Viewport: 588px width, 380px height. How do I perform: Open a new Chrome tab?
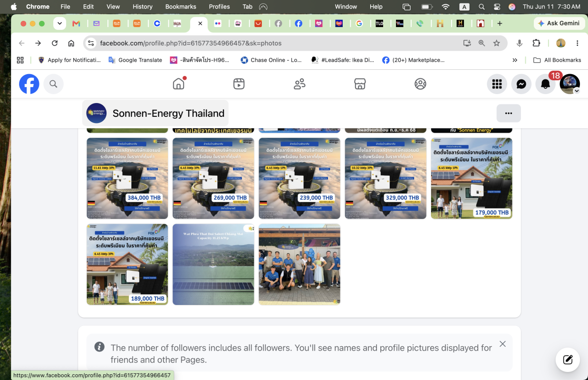pyautogui.click(x=500, y=23)
